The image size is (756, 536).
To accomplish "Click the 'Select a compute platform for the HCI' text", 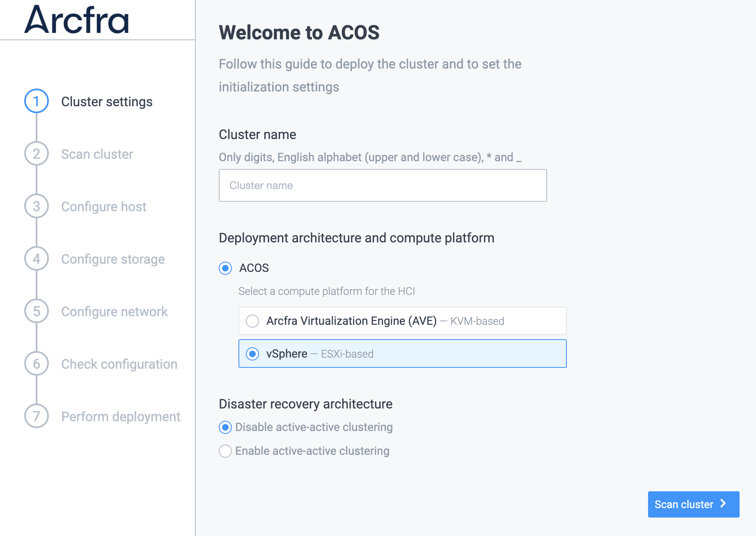I will point(327,291).
